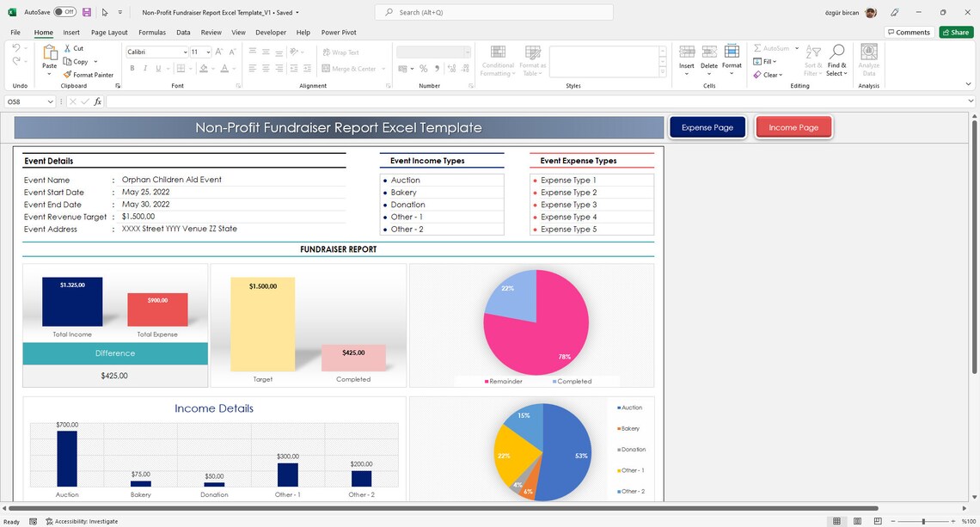Select the Sort & Filter icon
This screenshot has height=527, width=980.
click(812, 58)
